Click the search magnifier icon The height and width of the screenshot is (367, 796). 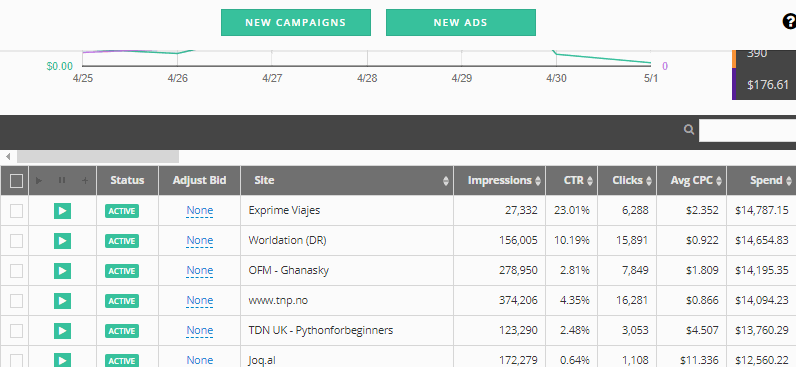coord(689,129)
